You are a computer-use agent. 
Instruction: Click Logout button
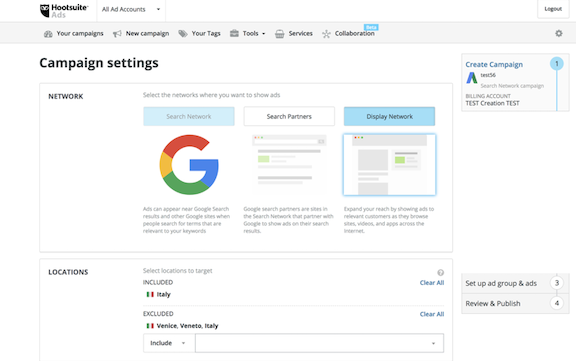[x=553, y=9]
